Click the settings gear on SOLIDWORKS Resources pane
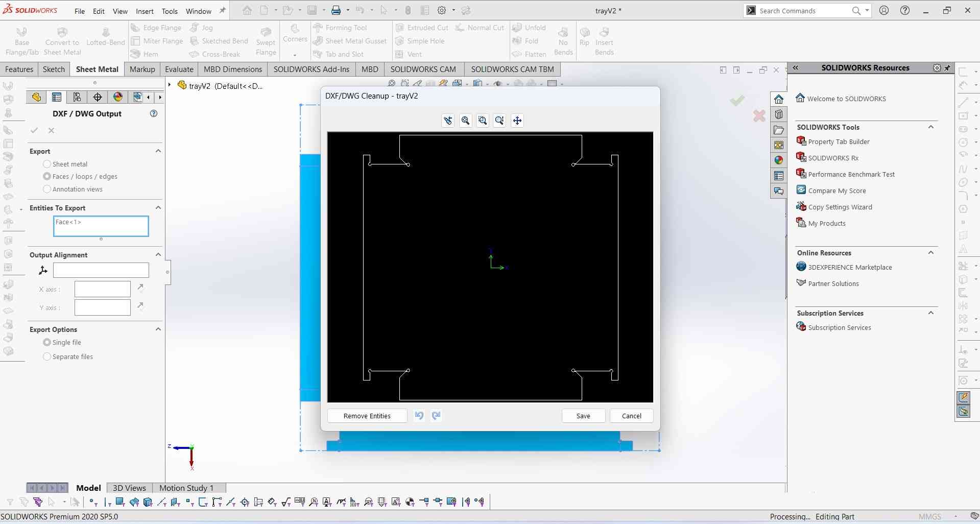Image resolution: width=980 pixels, height=524 pixels. tap(937, 68)
